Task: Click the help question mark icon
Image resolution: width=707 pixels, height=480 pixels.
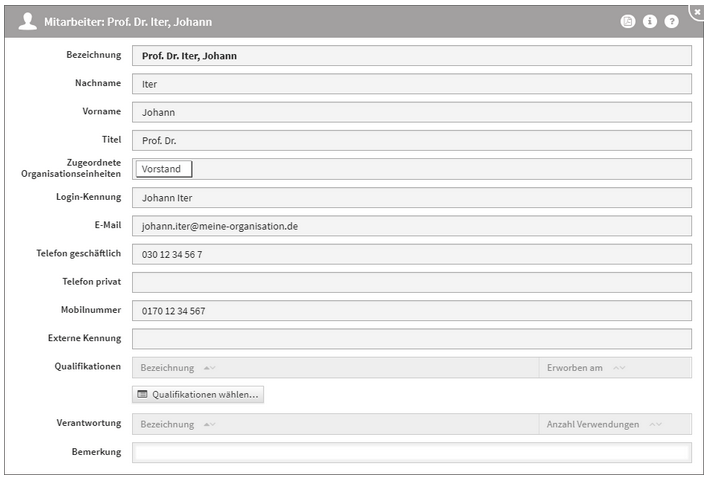Action: [x=671, y=21]
